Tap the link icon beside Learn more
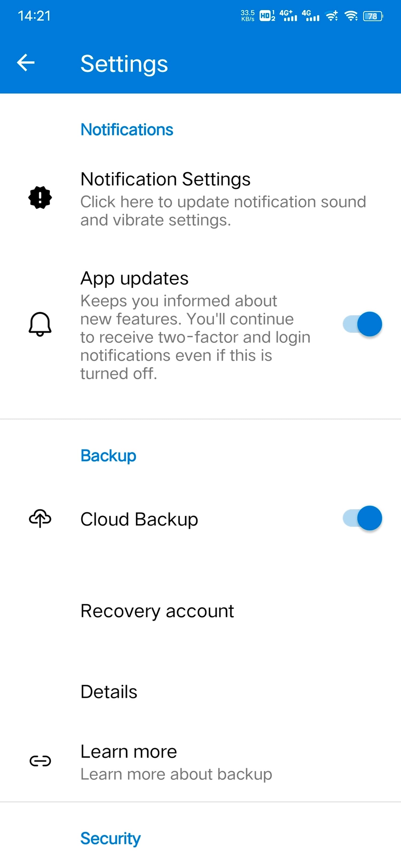The image size is (401, 868). click(40, 761)
